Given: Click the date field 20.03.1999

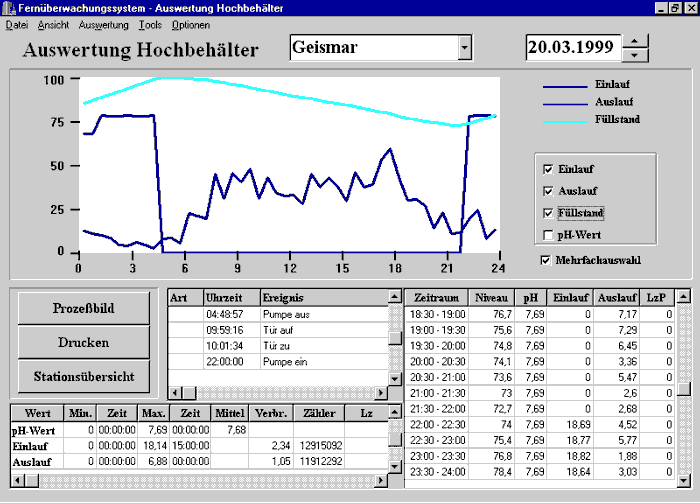Looking at the screenshot, I should click(572, 47).
